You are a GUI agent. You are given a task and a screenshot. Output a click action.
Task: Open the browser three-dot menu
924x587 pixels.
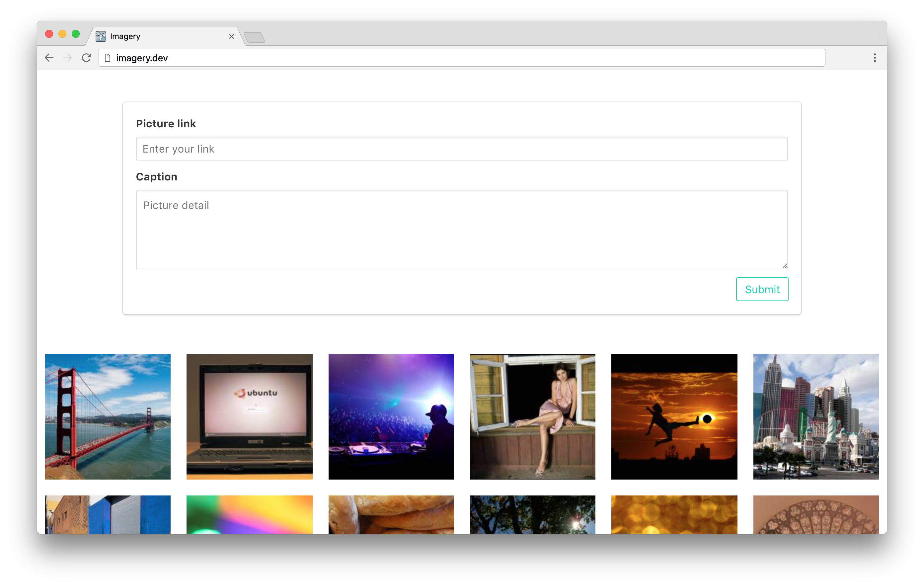[875, 58]
